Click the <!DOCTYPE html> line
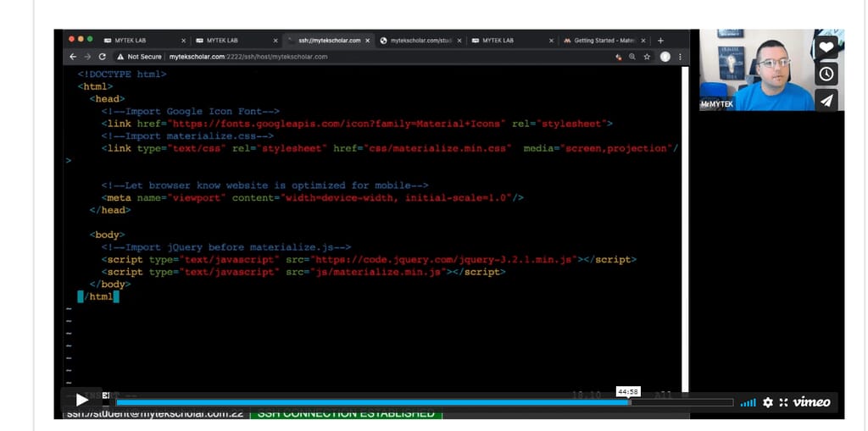This screenshot has height=431, width=868. [122, 75]
